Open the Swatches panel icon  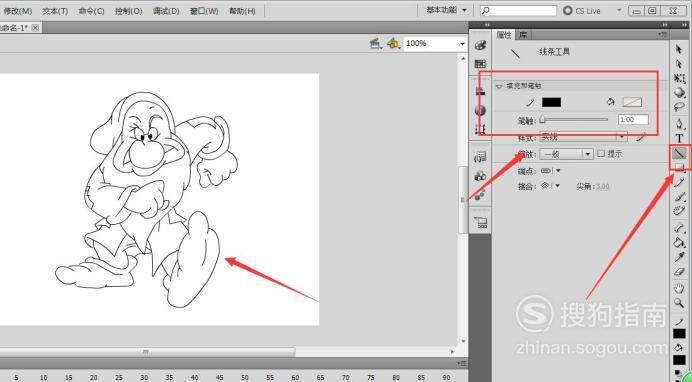point(480,64)
